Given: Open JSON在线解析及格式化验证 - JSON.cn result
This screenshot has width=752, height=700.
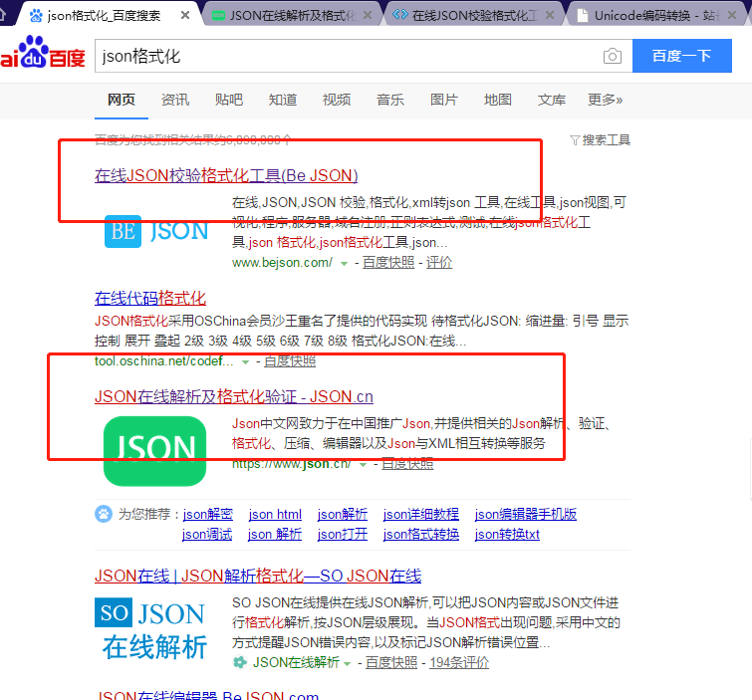Looking at the screenshot, I should click(x=233, y=396).
